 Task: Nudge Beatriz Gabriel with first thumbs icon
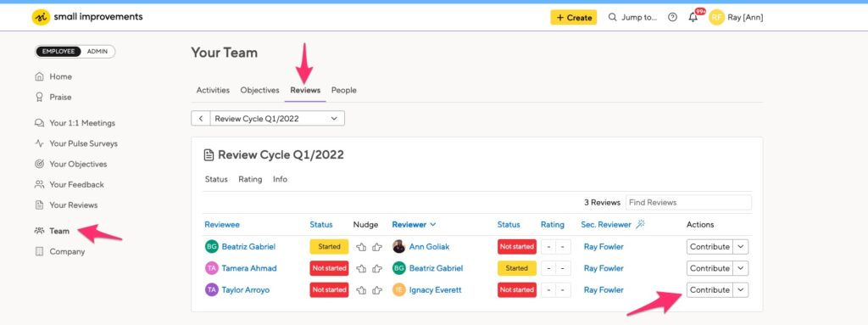361,247
